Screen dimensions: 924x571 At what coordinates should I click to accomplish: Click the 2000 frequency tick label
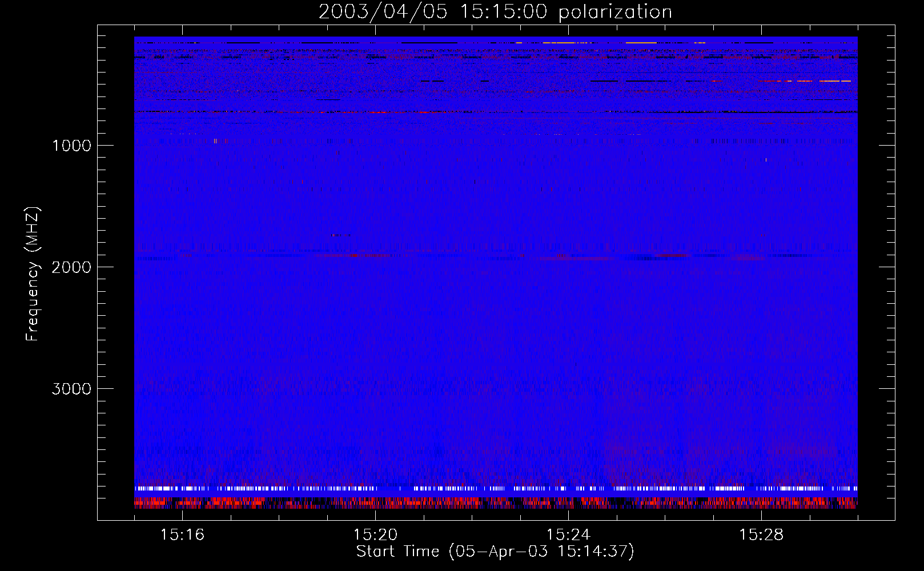click(x=71, y=267)
